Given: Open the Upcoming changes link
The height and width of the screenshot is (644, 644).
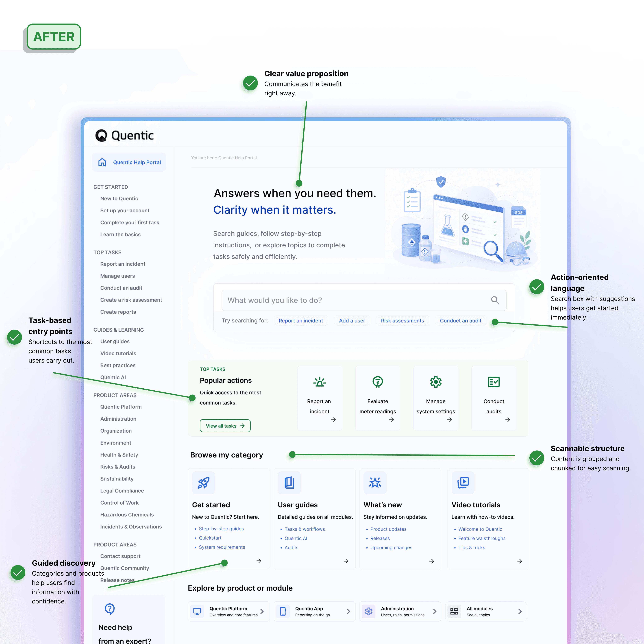Looking at the screenshot, I should 391,548.
